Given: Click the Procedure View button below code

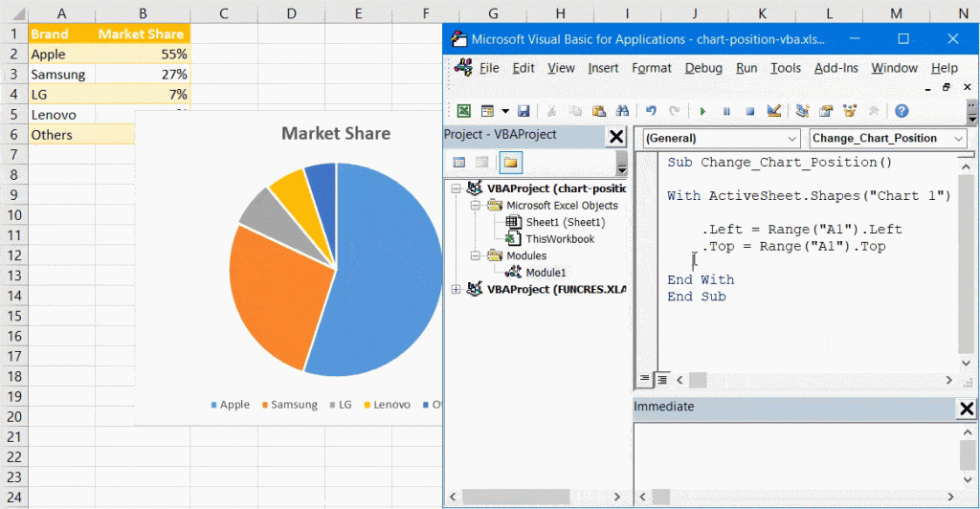Looking at the screenshot, I should (x=644, y=379).
